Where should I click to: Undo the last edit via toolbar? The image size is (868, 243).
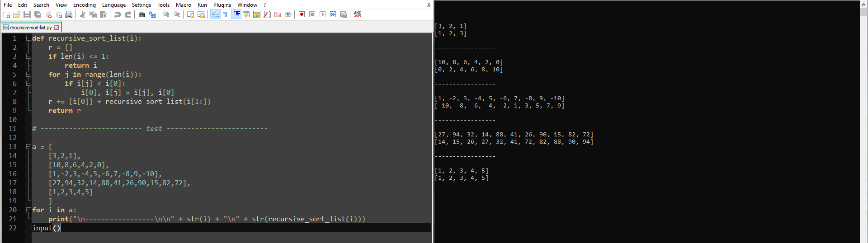pyautogui.click(x=118, y=14)
